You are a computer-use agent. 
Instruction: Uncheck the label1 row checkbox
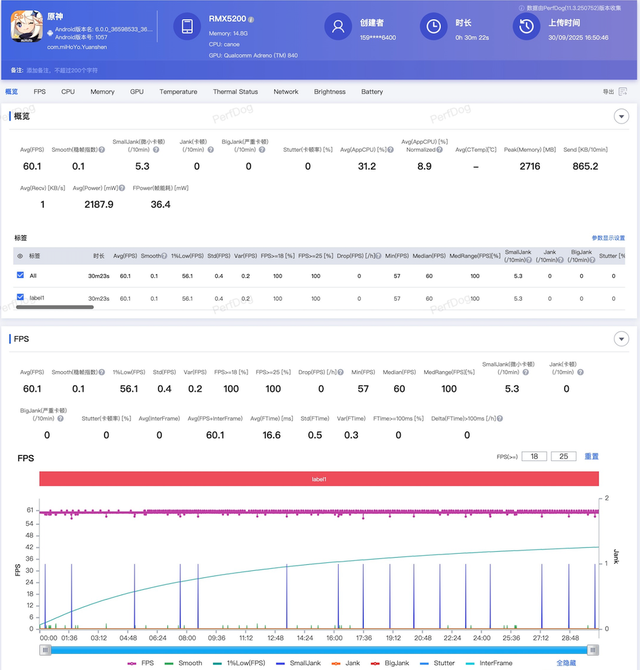click(21, 298)
